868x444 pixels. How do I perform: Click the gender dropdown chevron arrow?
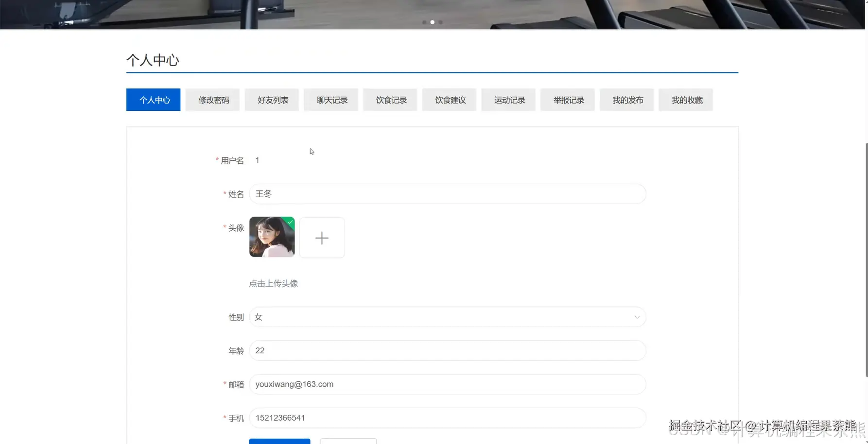tap(637, 317)
